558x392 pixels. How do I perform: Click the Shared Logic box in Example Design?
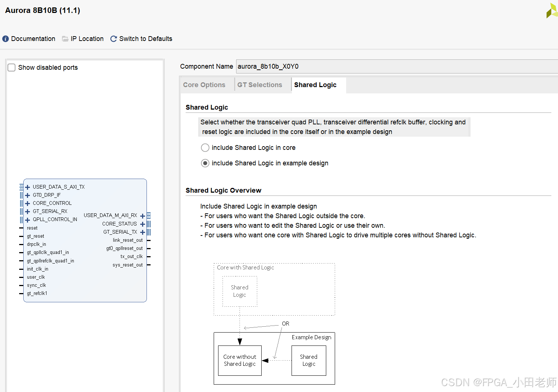coord(309,361)
